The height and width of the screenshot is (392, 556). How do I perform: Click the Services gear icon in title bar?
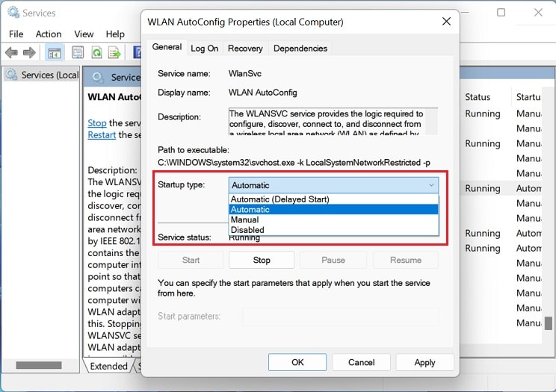pos(13,13)
